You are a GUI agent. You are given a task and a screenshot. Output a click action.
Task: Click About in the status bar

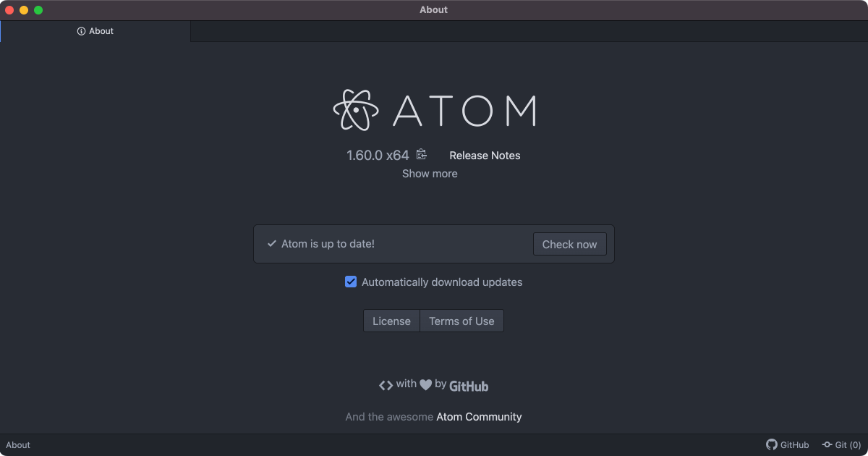point(17,444)
